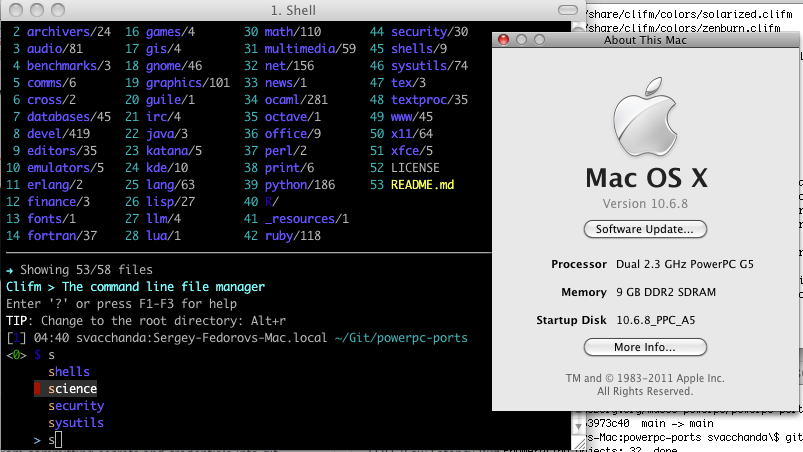Click the python/186 directory entry
This screenshot has width=803, height=452.
pyautogui.click(x=300, y=185)
